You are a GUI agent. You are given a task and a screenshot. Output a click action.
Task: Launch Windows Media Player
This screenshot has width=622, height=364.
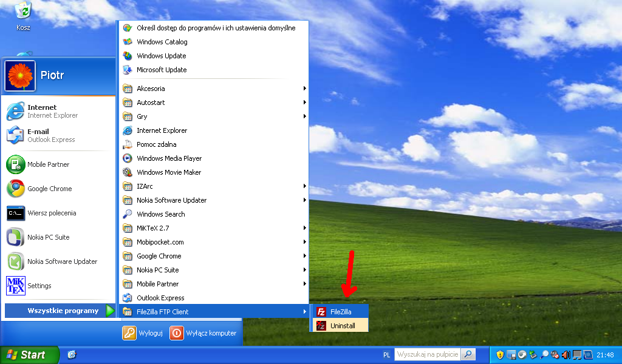point(214,158)
